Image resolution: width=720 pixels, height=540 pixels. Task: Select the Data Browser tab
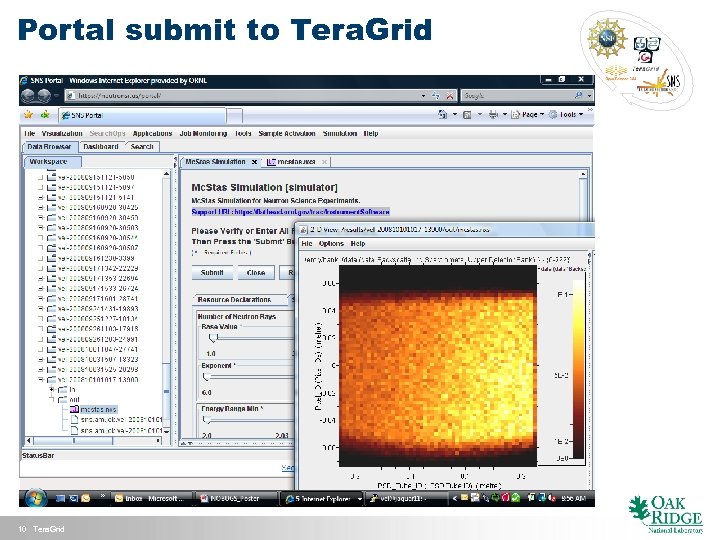pos(49,146)
